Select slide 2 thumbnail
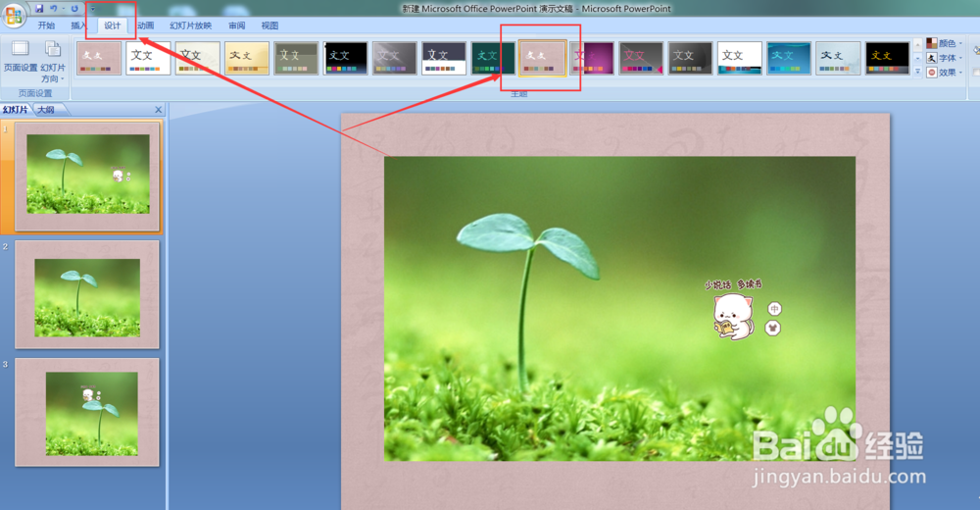The height and width of the screenshot is (510, 980). point(87,294)
